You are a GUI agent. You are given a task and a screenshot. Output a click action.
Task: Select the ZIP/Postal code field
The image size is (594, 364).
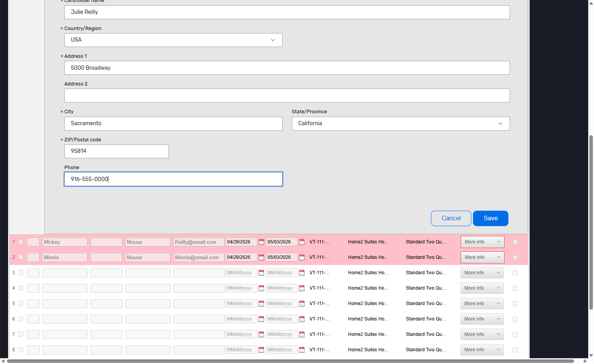click(116, 151)
